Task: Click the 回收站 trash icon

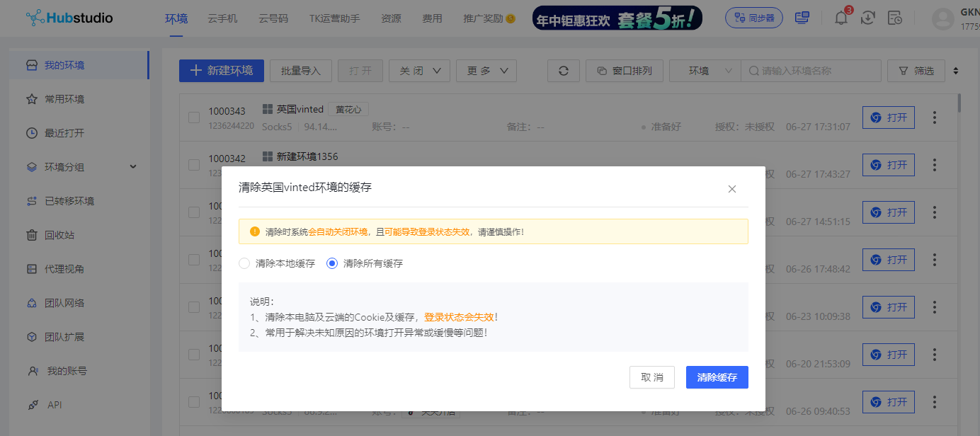Action: (32, 235)
